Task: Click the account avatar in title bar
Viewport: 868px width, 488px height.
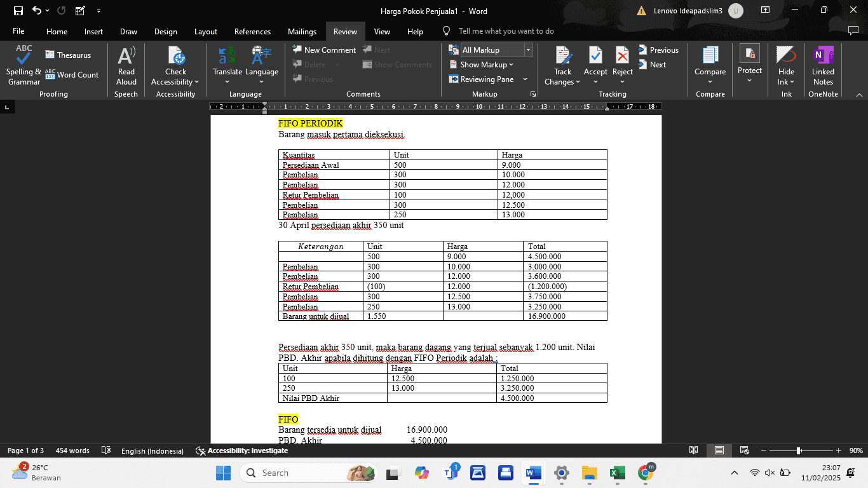Action: click(736, 10)
